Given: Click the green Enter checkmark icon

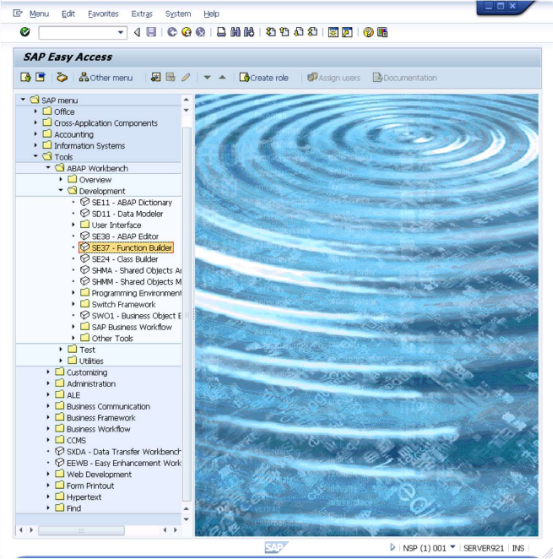Looking at the screenshot, I should pos(25,32).
